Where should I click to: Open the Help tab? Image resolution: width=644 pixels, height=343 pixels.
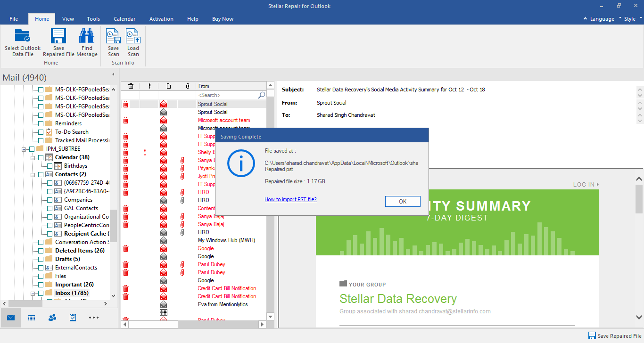(193, 19)
